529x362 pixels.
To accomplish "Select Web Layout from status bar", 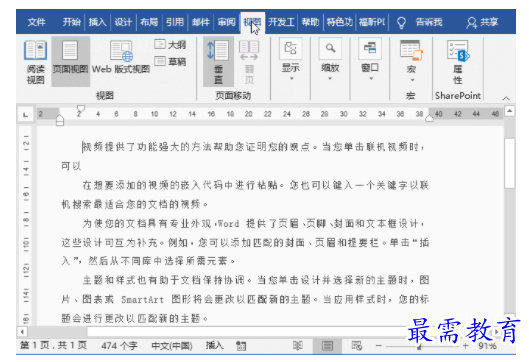I will point(357,346).
